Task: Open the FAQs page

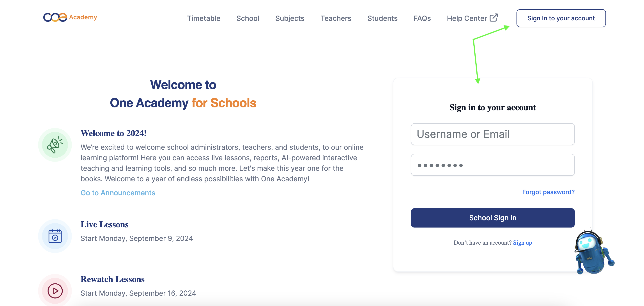Action: (422, 18)
